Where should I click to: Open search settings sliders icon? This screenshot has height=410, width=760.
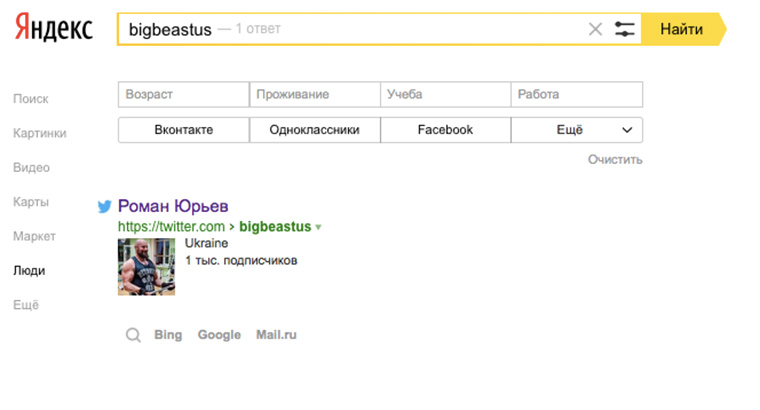pos(625,29)
